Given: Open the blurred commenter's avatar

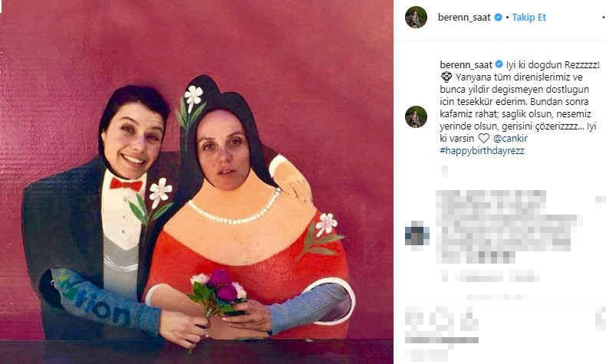Looking at the screenshot, I should tap(417, 234).
